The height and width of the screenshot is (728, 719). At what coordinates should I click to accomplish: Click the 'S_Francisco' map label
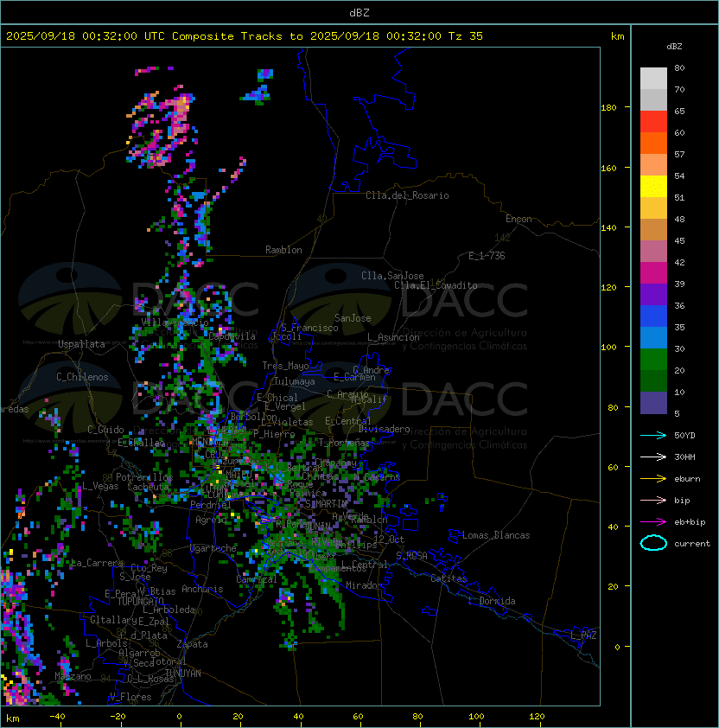pos(309,328)
